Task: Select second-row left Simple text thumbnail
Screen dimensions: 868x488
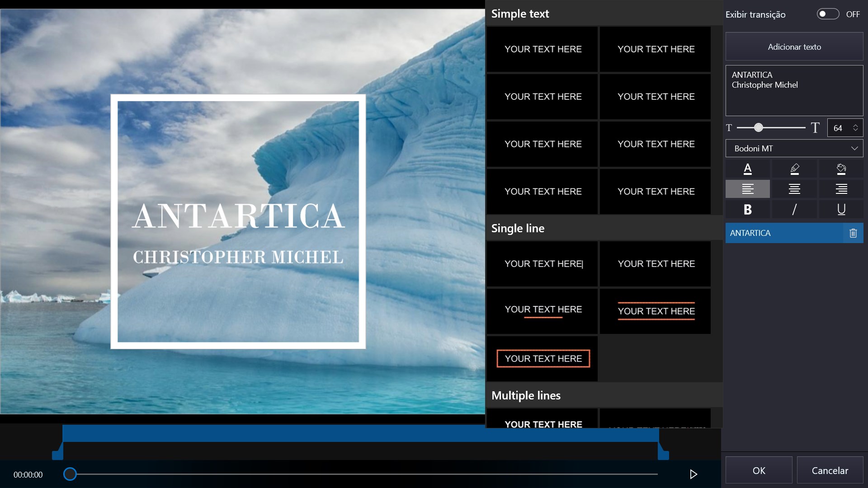Action: click(x=542, y=97)
